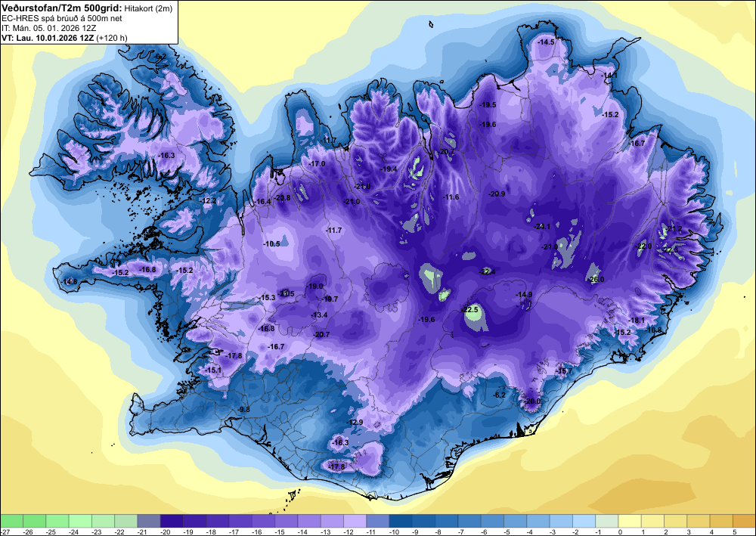
Task: Click the -14.8 temperature value
Action: [x=70, y=281]
